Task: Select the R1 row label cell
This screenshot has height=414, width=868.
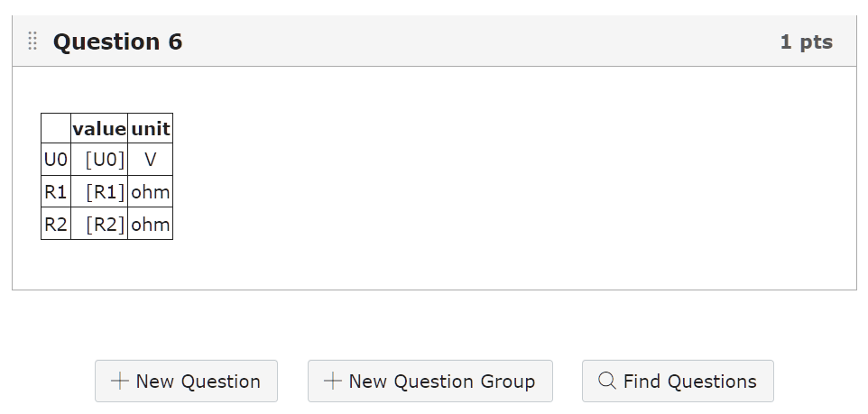Action: click(55, 191)
